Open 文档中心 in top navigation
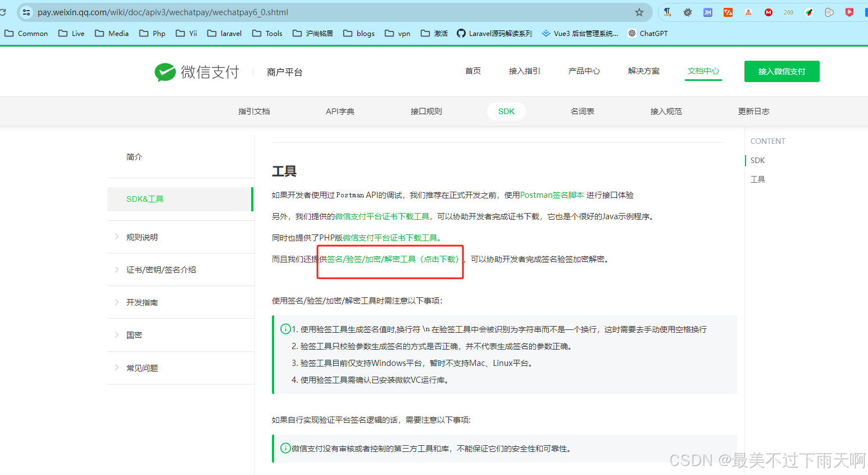Viewport: 868px width, 475px height. point(703,71)
